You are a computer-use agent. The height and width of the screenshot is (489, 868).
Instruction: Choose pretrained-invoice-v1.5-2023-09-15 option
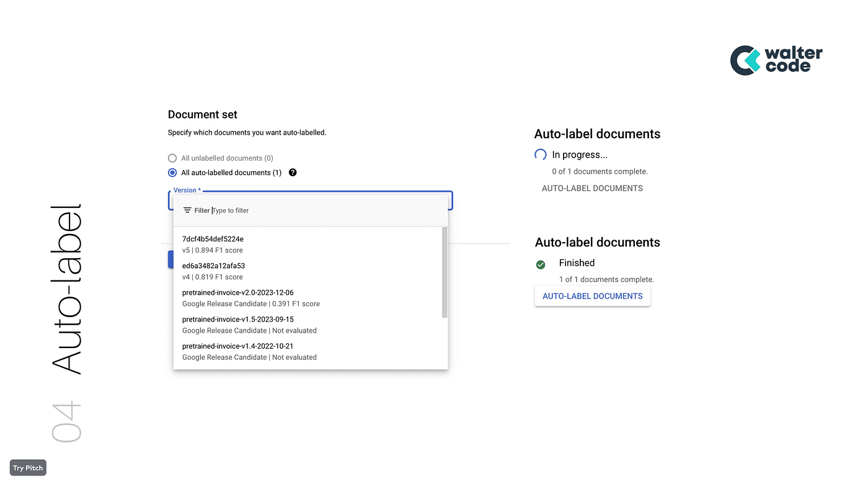pyautogui.click(x=237, y=319)
